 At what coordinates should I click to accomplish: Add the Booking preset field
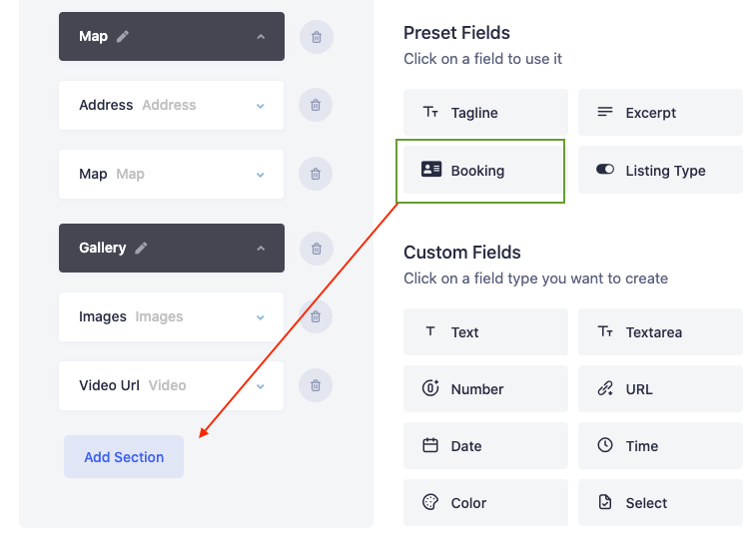pos(483,170)
